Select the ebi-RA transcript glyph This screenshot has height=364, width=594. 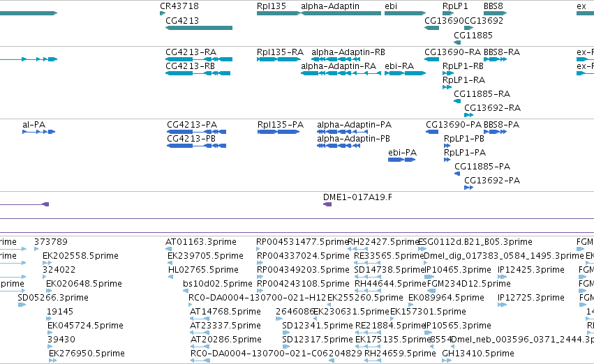coord(405,73)
